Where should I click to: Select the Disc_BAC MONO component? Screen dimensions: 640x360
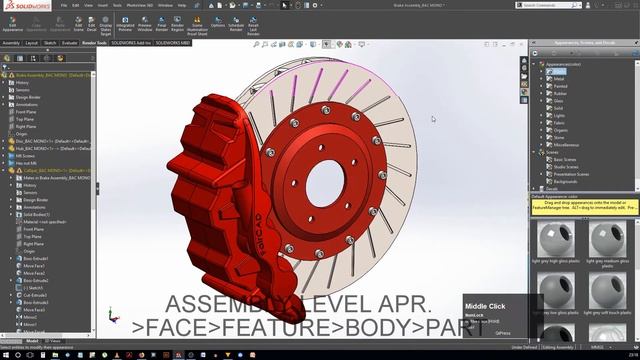coord(52,141)
